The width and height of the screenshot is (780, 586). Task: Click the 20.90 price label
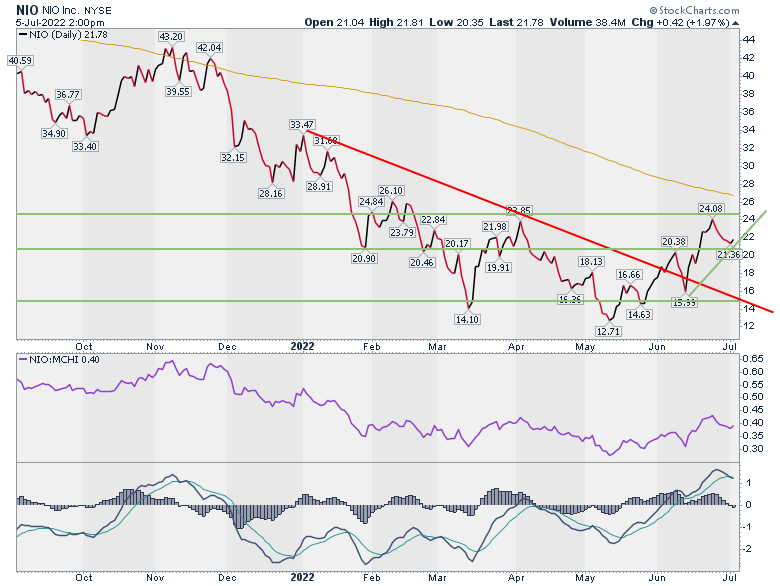tap(364, 259)
